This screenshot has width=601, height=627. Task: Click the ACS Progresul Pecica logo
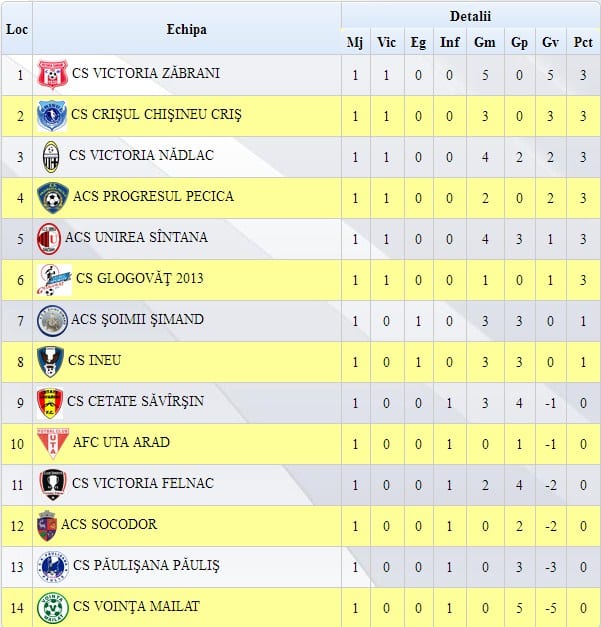52,198
